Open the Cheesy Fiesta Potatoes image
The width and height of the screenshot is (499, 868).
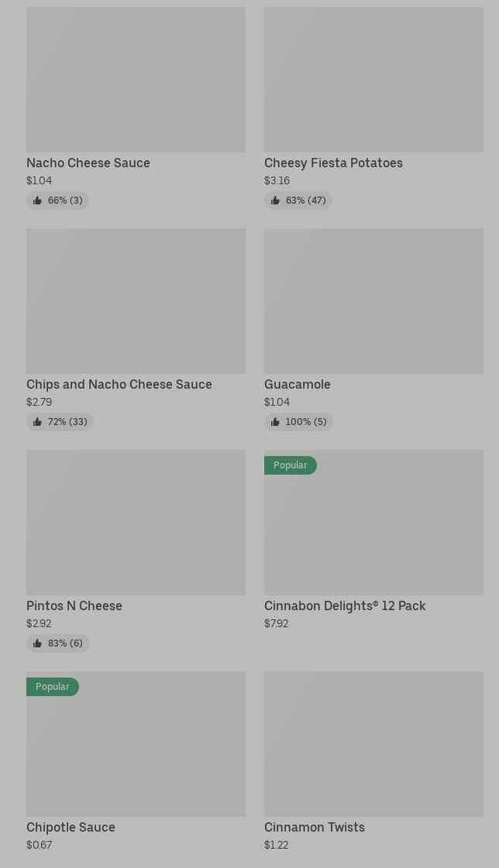tap(373, 80)
